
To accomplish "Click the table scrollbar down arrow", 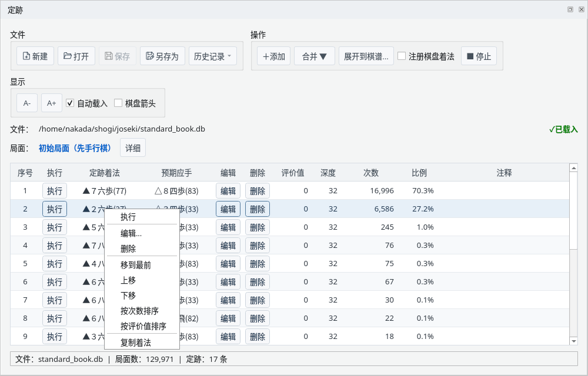I will (x=574, y=341).
